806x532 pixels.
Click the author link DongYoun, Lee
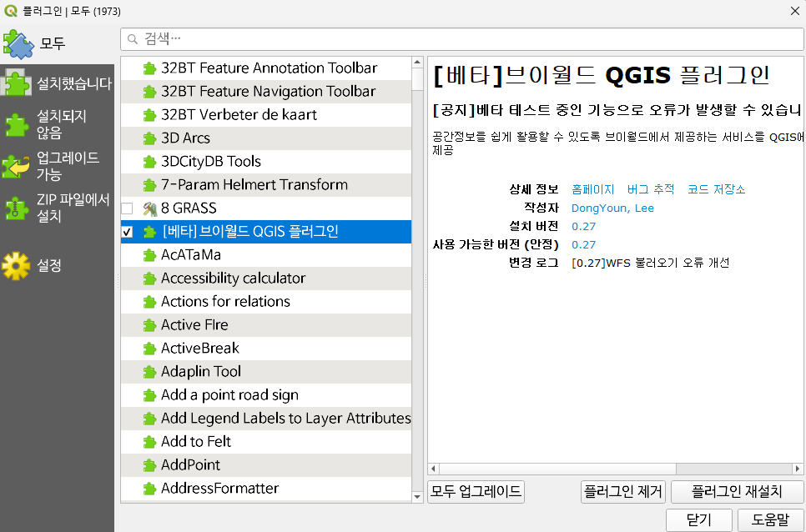(612, 208)
